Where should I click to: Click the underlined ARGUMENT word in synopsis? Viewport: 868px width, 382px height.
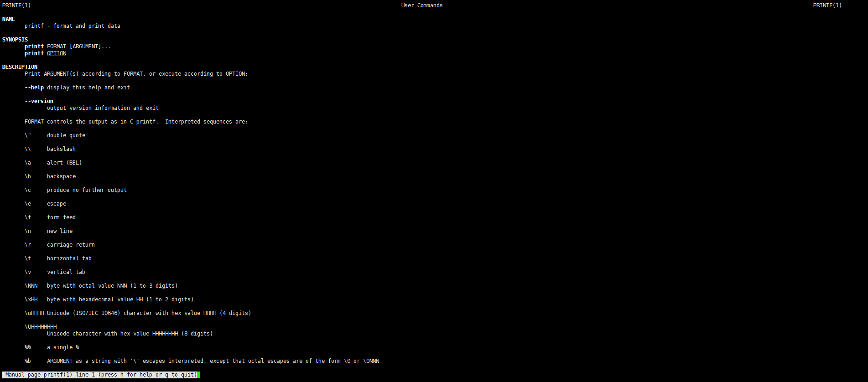(x=85, y=46)
